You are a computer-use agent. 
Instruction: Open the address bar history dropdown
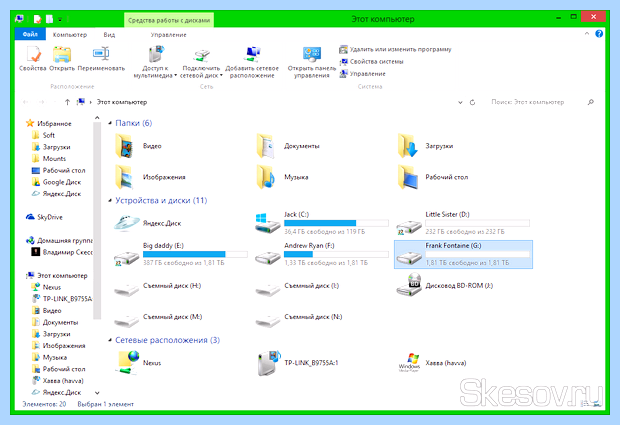point(460,102)
